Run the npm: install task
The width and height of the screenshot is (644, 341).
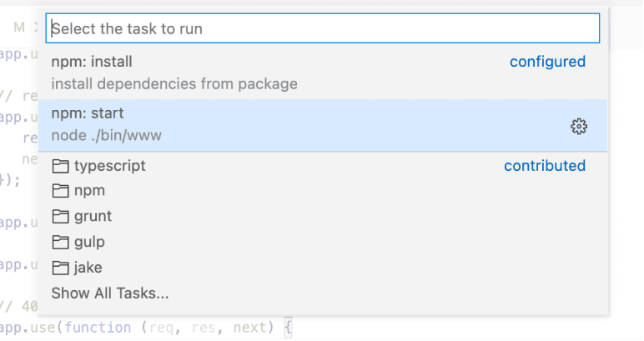[92, 62]
